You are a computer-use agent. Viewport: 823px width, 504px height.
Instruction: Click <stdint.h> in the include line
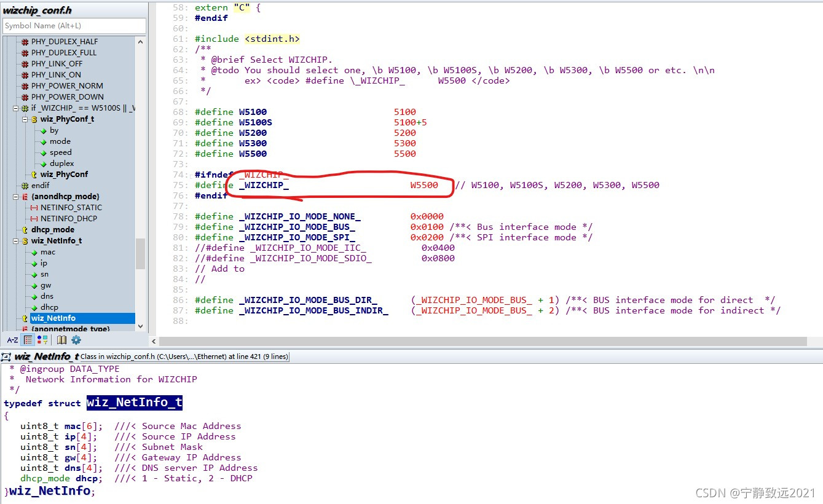[x=272, y=39]
